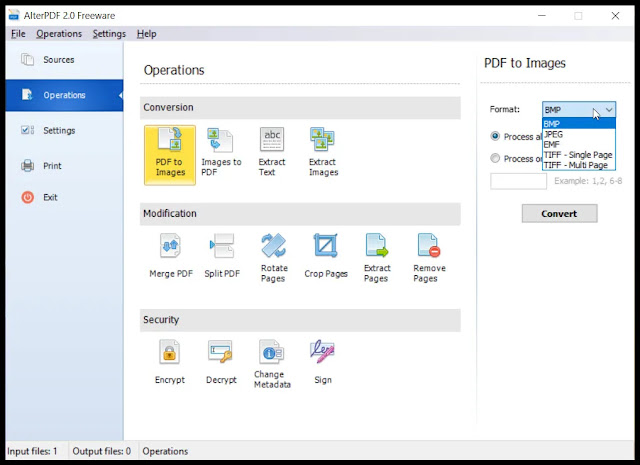Click the Example: 1,2, 6-8 hint text

(588, 181)
